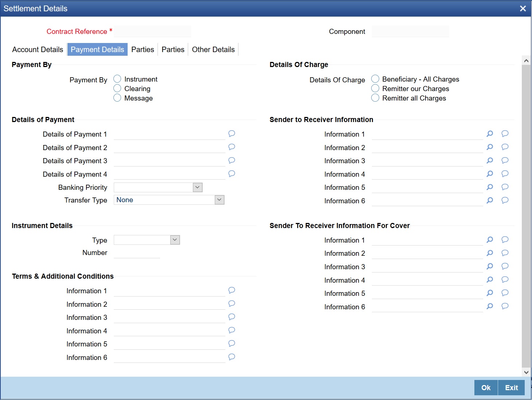Switch to Other Details tab

(x=213, y=50)
